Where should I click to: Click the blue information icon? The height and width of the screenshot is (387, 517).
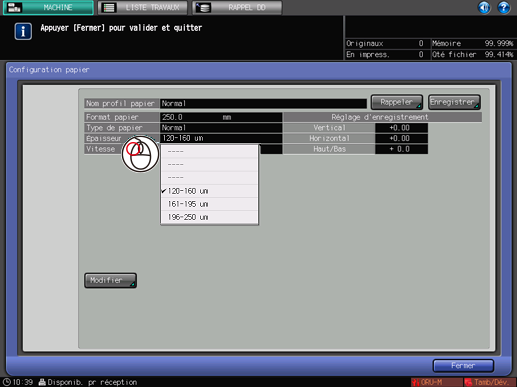pyautogui.click(x=23, y=31)
